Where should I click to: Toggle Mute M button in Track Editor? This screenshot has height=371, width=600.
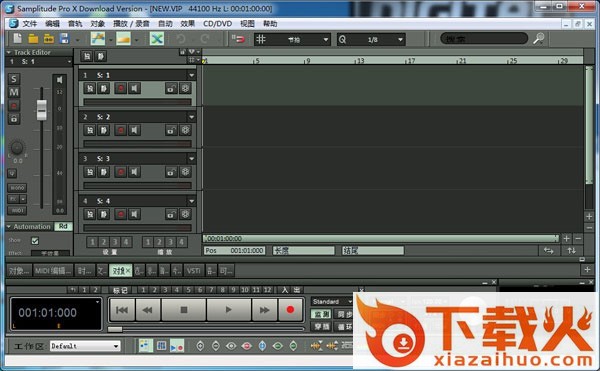(x=14, y=92)
